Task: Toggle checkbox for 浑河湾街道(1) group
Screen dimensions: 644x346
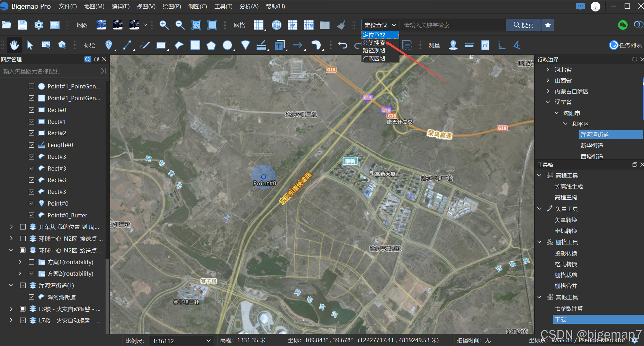Action: [23, 285]
